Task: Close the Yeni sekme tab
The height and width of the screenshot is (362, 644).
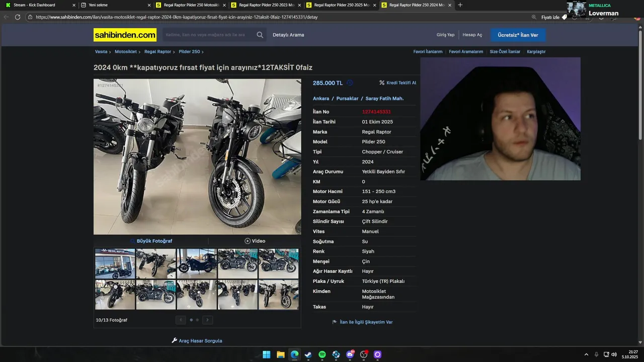Action: point(149,5)
